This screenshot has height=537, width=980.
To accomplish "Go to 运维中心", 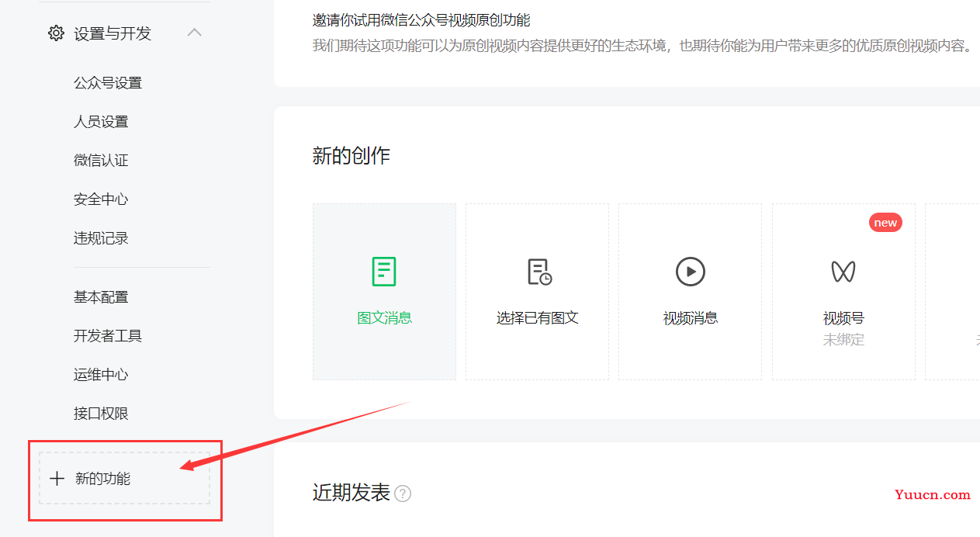I will [x=101, y=375].
